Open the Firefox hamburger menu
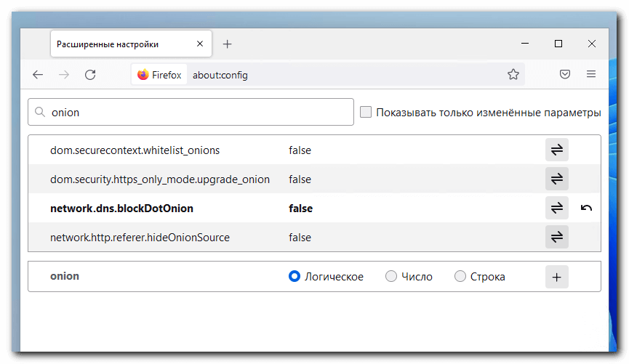The width and height of the screenshot is (629, 364). [x=590, y=74]
